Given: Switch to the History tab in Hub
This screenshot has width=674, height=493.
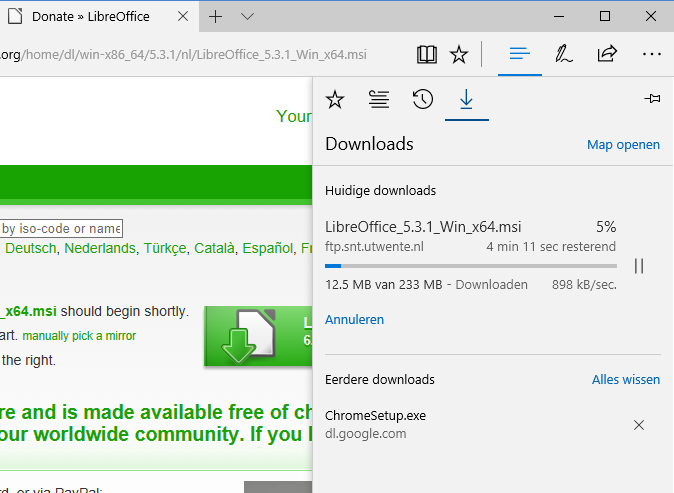Looking at the screenshot, I should [x=422, y=99].
